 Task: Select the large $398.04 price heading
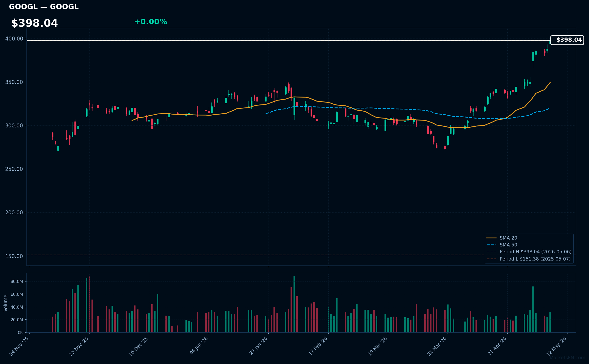tap(34, 23)
